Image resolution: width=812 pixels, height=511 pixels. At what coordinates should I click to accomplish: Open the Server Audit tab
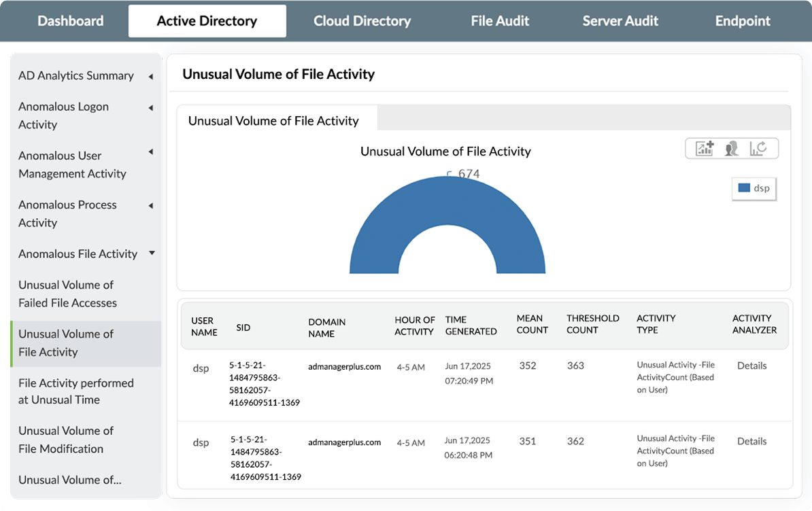tap(620, 21)
